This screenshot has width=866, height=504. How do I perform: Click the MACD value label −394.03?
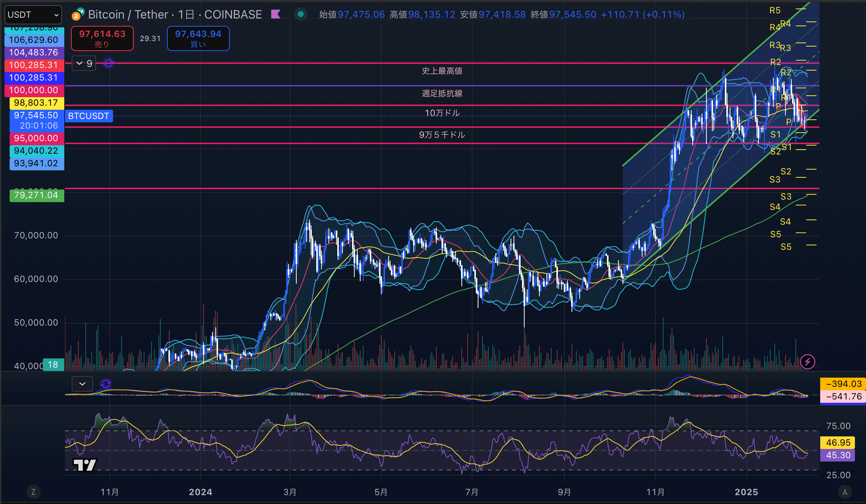(842, 384)
